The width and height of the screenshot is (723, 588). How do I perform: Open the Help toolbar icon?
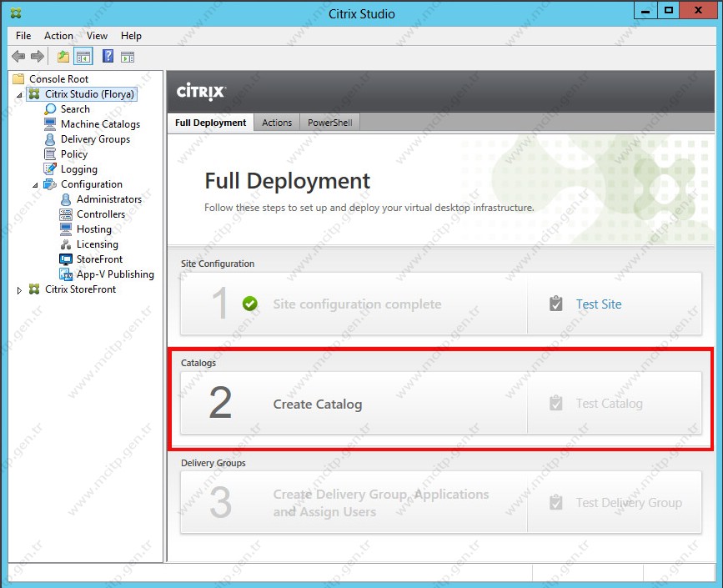pyautogui.click(x=108, y=56)
